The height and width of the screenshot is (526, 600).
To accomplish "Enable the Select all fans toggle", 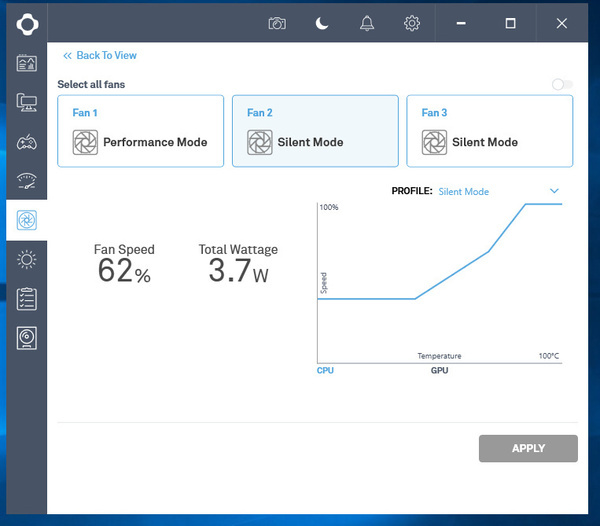I will [562, 85].
